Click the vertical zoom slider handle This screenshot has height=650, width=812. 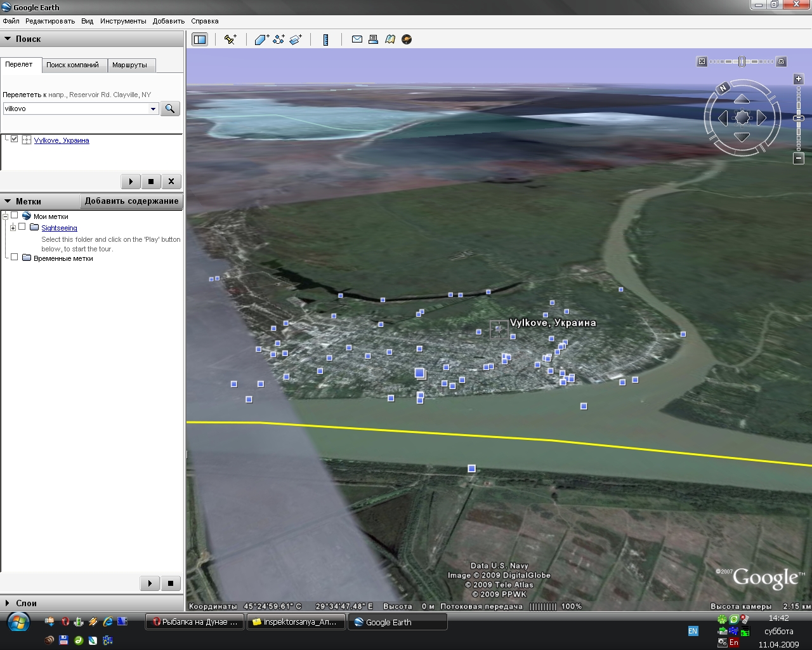click(x=799, y=118)
